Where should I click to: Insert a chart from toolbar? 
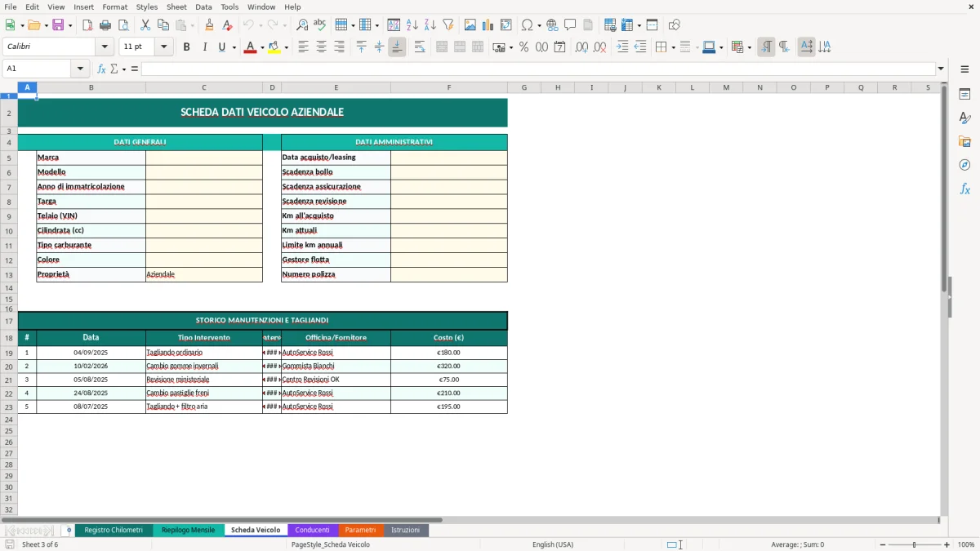coord(488,25)
